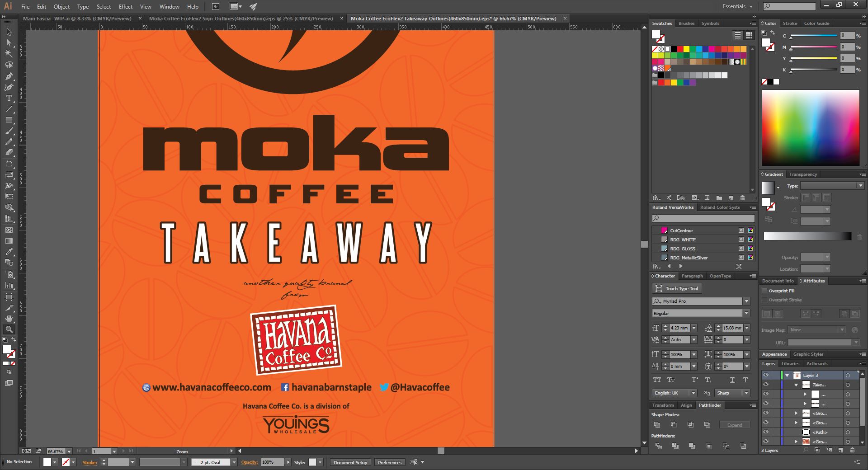Click the Preferences button
868x470 pixels.
pos(389,462)
